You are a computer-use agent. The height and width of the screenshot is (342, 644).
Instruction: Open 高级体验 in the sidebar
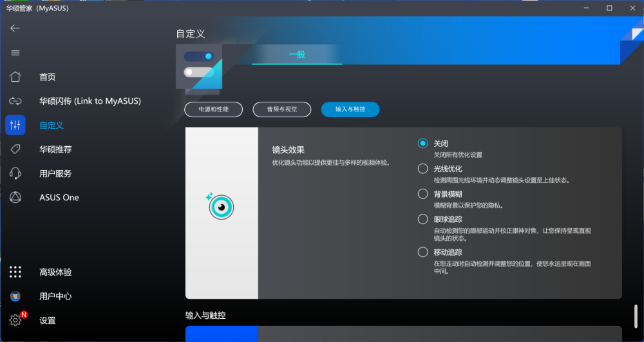click(x=55, y=272)
